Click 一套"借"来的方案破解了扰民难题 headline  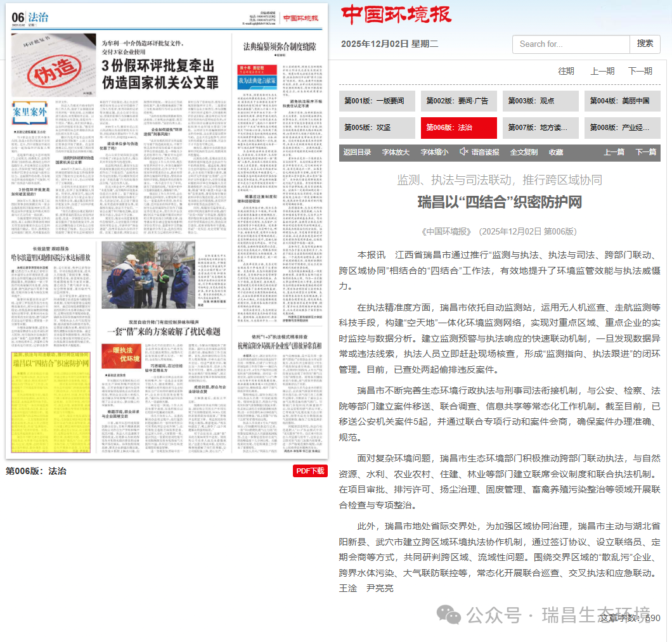click(164, 331)
